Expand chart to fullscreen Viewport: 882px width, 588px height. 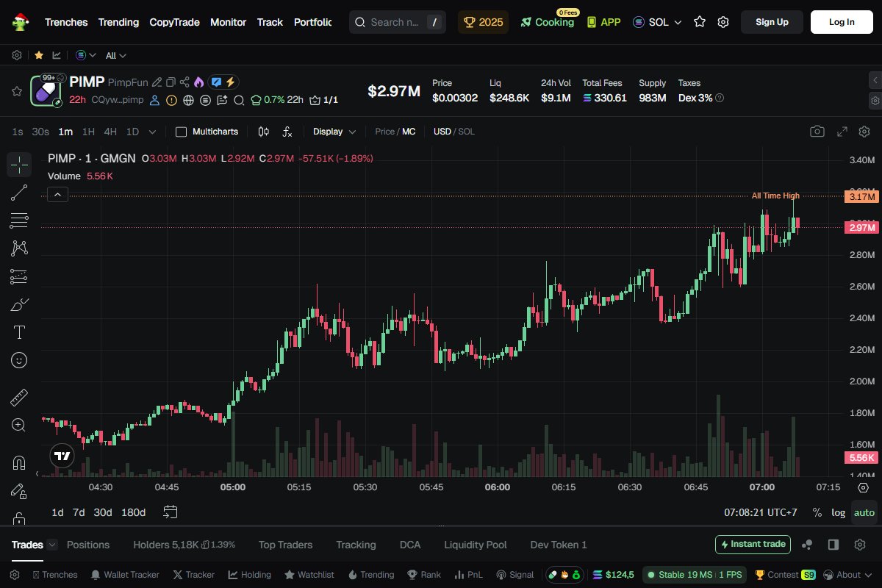click(842, 132)
